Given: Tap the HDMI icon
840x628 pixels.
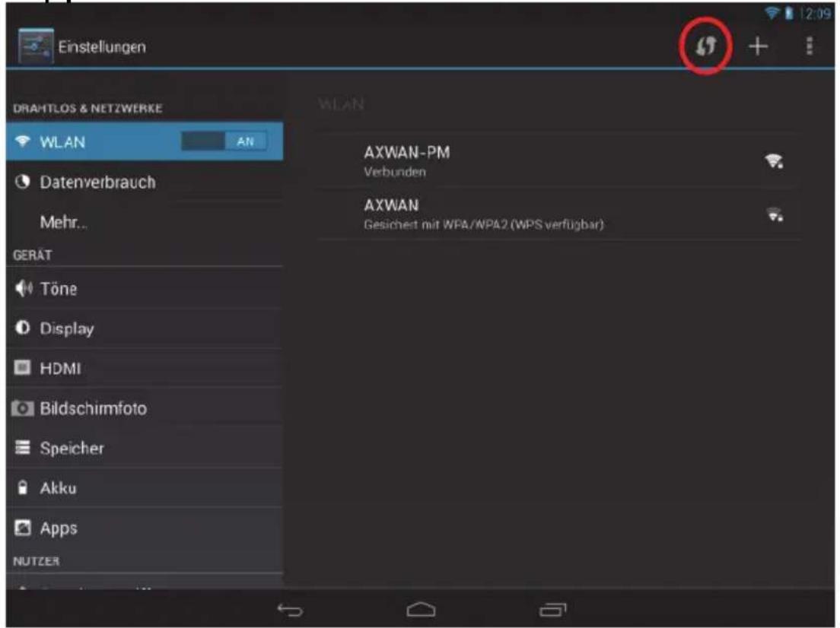Looking at the screenshot, I should pyautogui.click(x=22, y=368).
